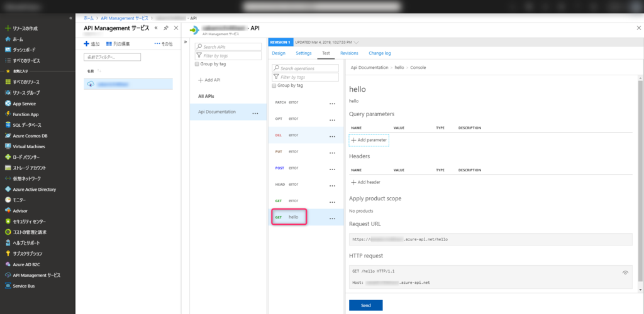Click Add button in services blade
Viewport: 644px width, 314px height.
click(x=92, y=44)
